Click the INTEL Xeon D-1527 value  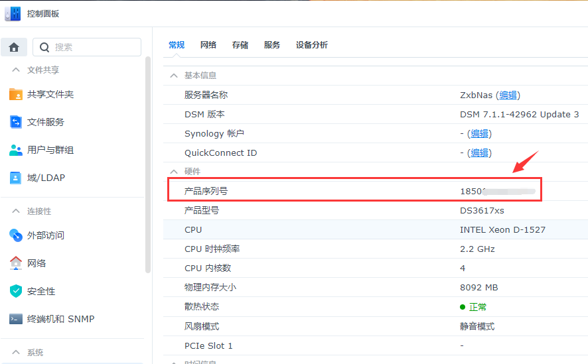click(x=502, y=229)
